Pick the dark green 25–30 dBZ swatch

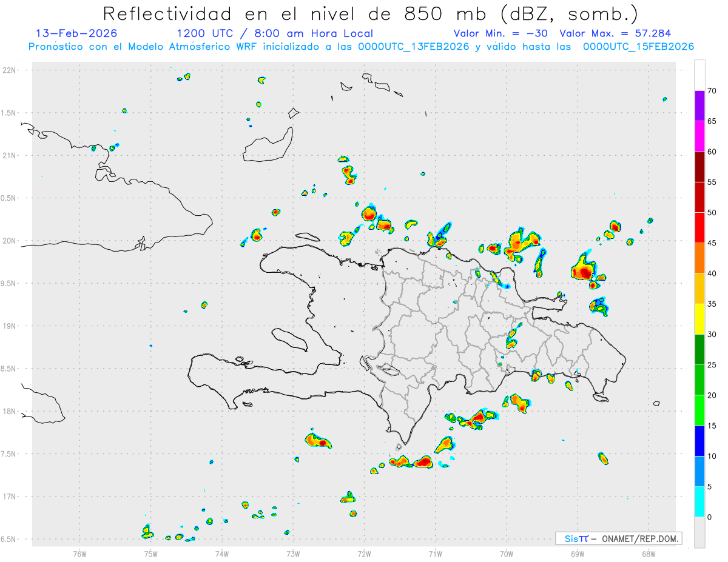point(699,350)
